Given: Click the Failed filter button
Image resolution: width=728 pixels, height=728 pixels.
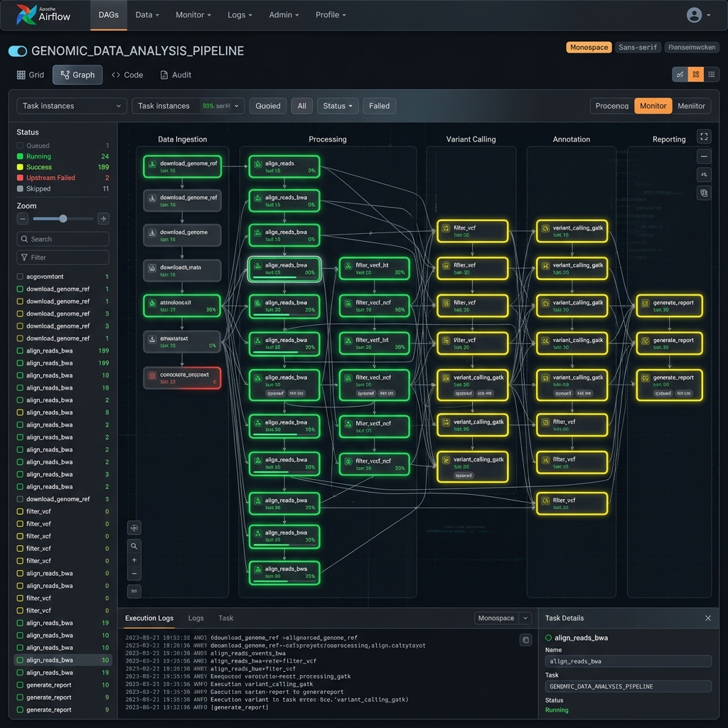Looking at the screenshot, I should 380,106.
